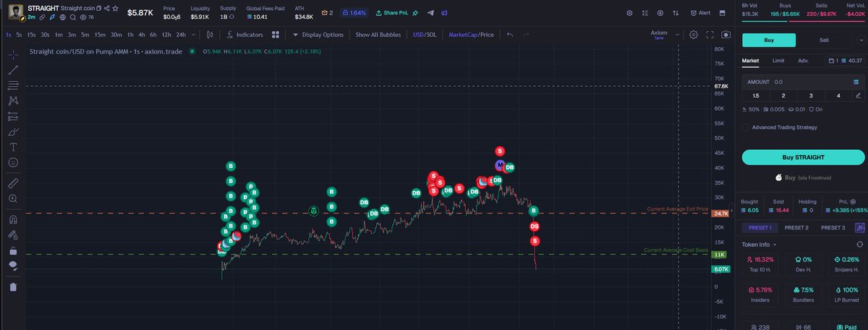Screen dimensions: 868x330
Task: Select the 1h timeframe
Action: coord(129,34)
